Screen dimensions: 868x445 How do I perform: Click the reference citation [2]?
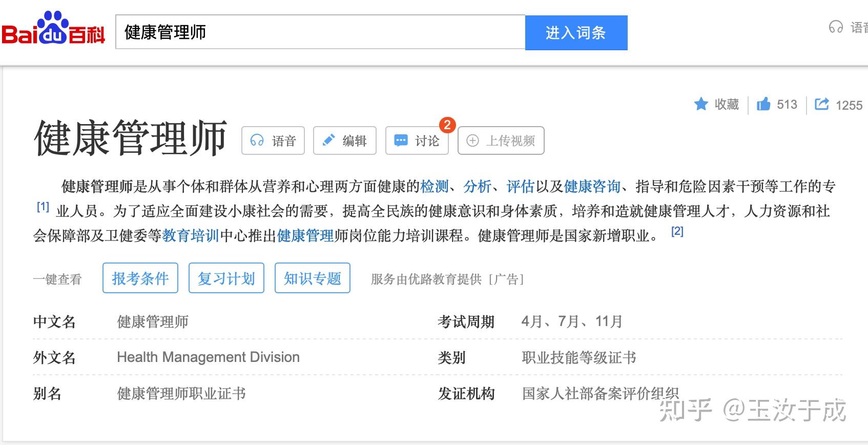pyautogui.click(x=677, y=231)
